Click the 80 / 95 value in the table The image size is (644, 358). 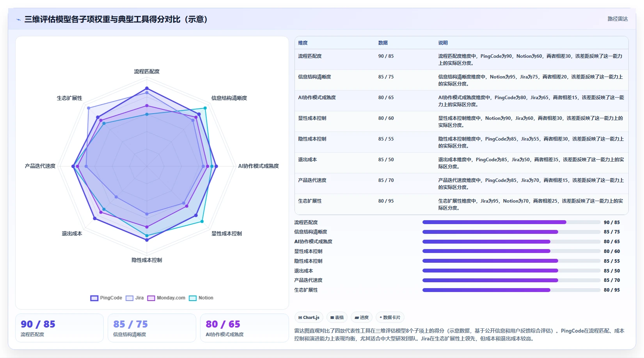[386, 201]
